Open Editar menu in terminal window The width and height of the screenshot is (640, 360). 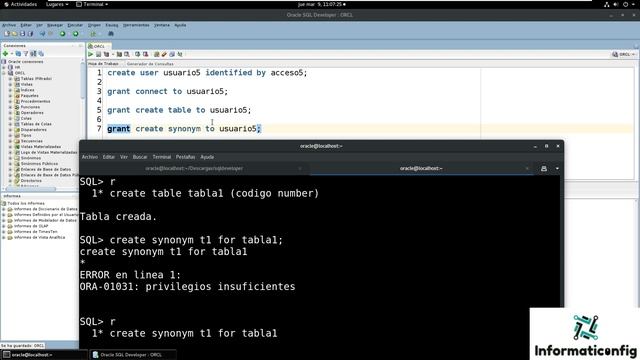[109, 157]
